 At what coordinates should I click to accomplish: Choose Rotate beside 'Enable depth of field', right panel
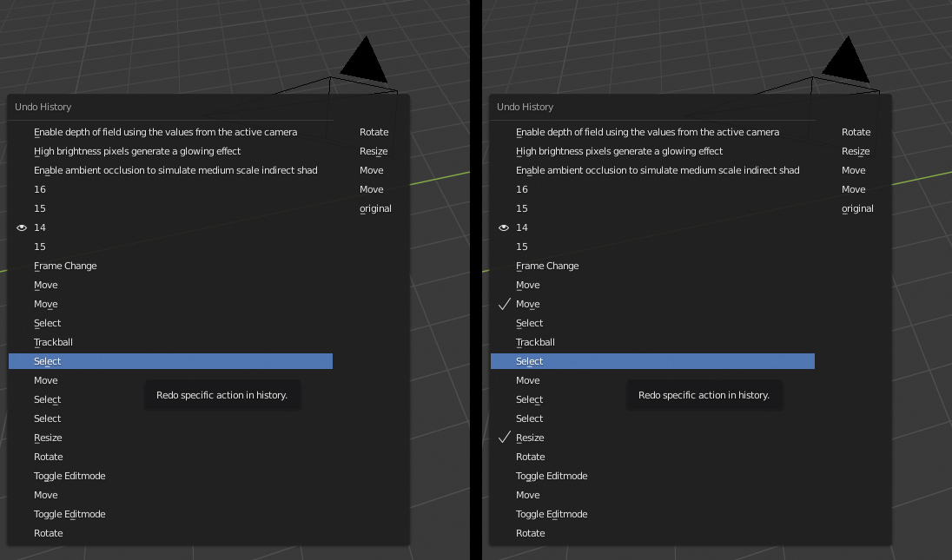[x=856, y=132]
